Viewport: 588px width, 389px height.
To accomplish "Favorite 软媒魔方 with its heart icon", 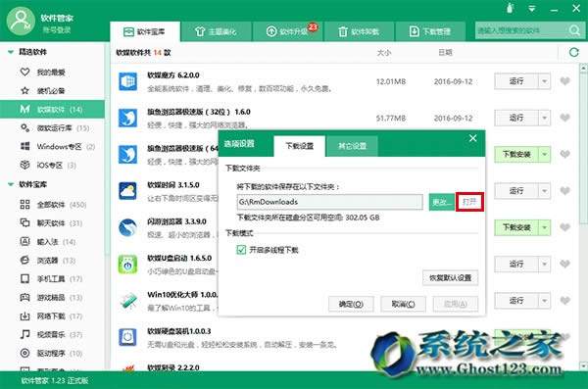I will click(x=565, y=81).
